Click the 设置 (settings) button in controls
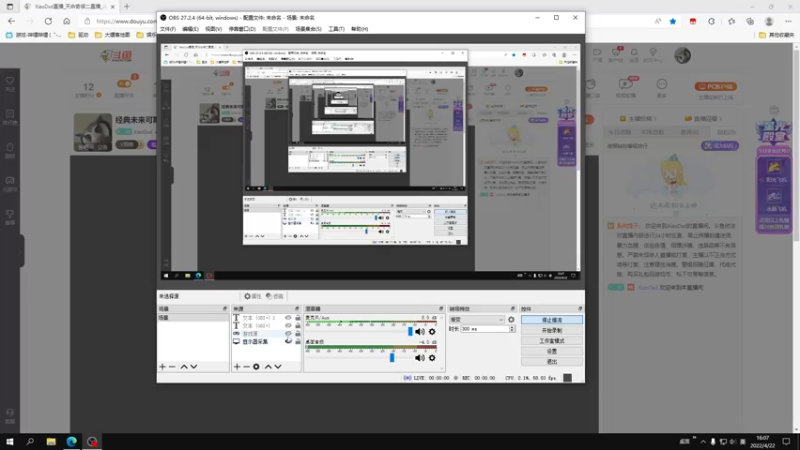Viewport: 800px width, 450px height. click(x=552, y=351)
